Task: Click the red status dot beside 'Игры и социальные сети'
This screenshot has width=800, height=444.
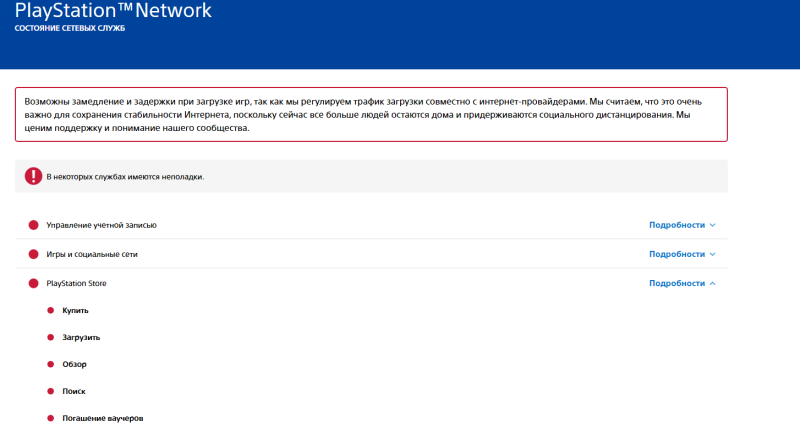Action: tap(34, 254)
